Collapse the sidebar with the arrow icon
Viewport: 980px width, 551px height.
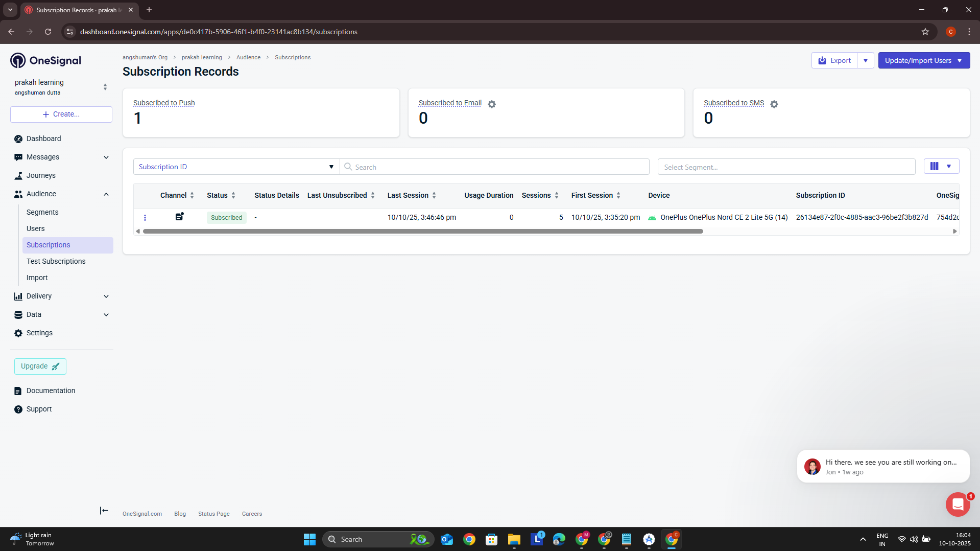104,511
